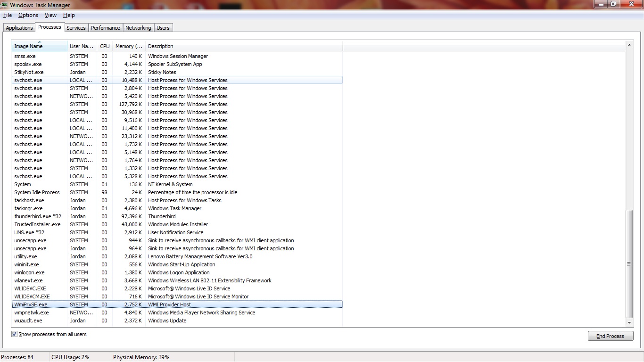Click Thunderbird description text
This screenshot has height=362, width=644.
(x=162, y=216)
